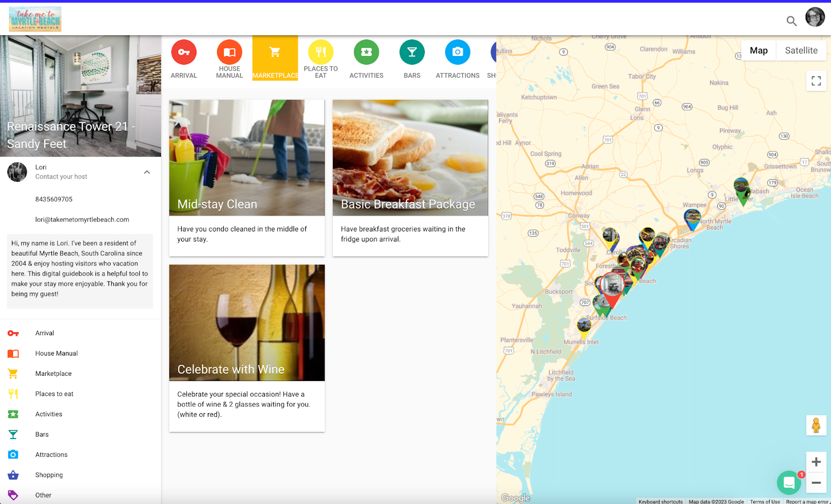The height and width of the screenshot is (504, 831).
Task: Click the Take Me To Myrtle Beach logo
Action: click(35, 19)
